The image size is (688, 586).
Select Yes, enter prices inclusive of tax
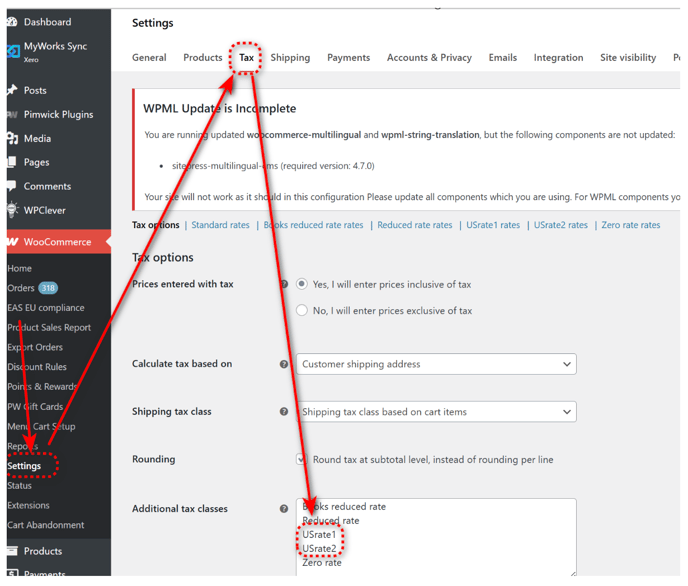point(301,284)
